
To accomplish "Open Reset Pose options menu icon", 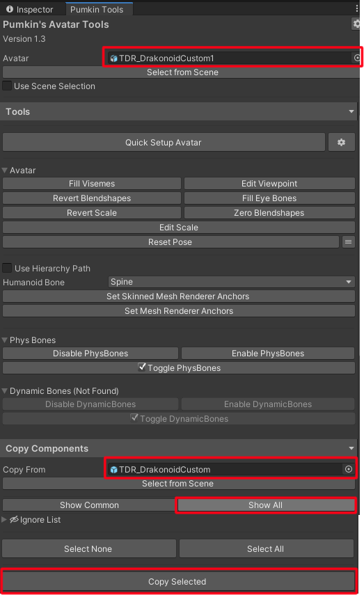I will [x=348, y=241].
